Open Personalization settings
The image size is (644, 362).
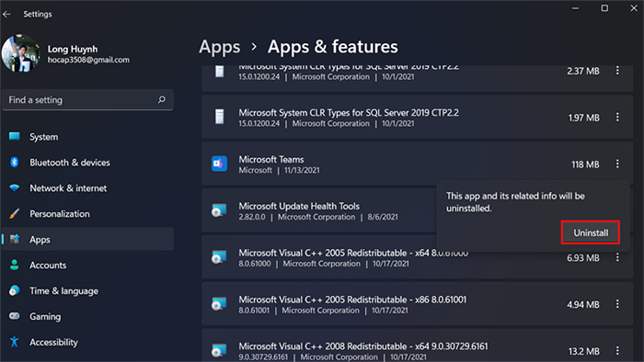pos(87,213)
